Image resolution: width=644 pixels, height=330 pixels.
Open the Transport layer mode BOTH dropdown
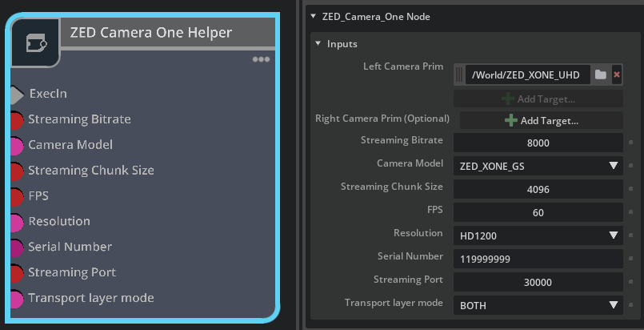[x=538, y=305]
